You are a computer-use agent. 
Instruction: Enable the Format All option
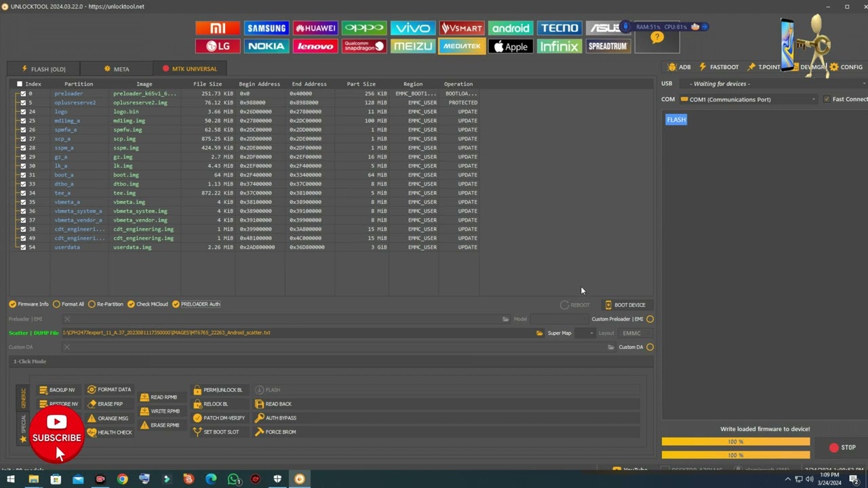(x=68, y=304)
